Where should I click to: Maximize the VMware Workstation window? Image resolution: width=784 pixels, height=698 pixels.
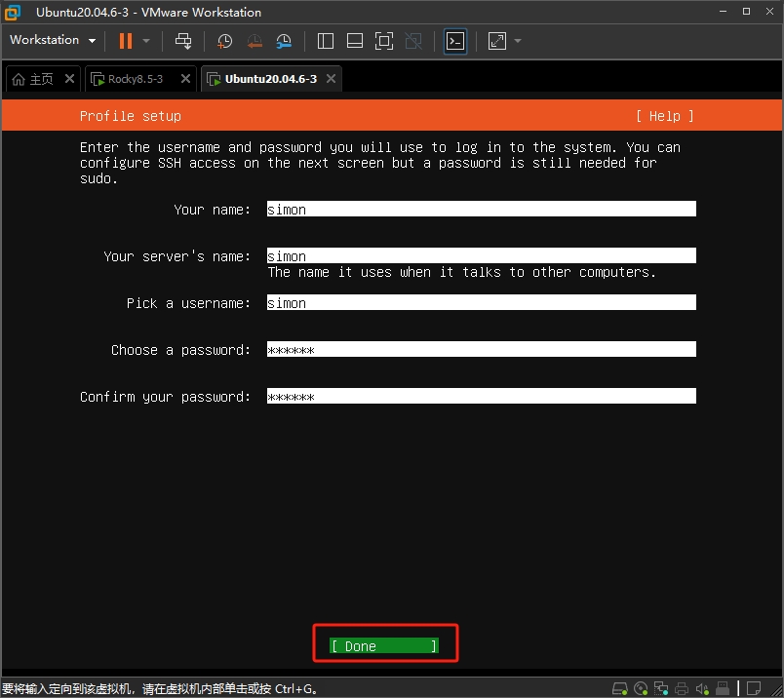coord(747,12)
